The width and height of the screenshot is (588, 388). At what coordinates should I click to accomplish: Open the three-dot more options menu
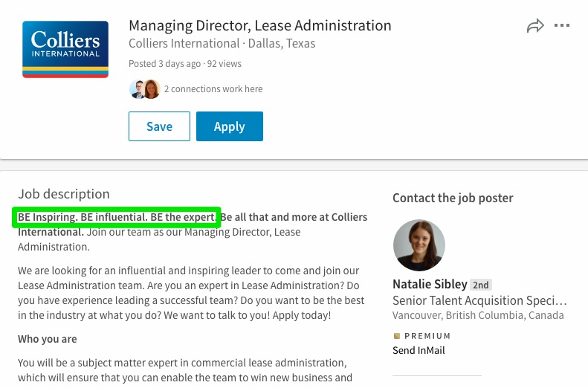(562, 25)
